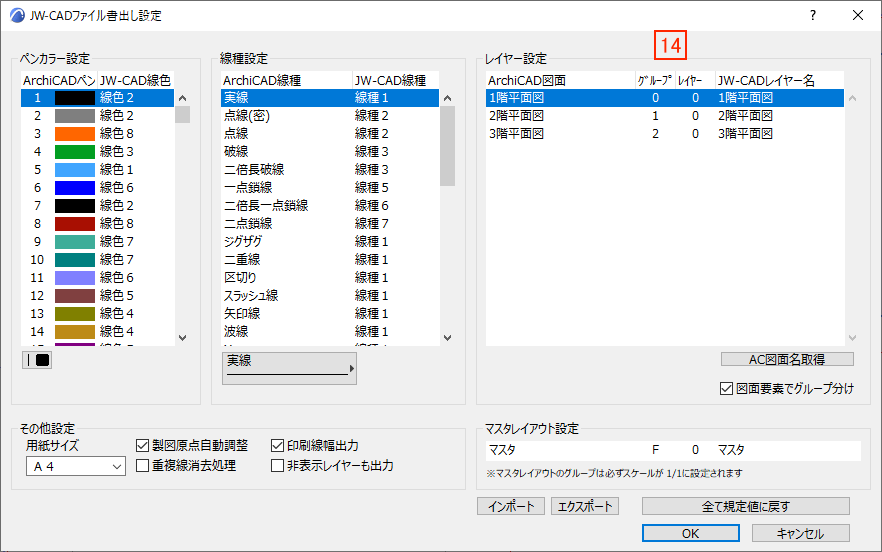Select pen 2 gray swatch row
The height and width of the screenshot is (552, 882).
pos(97,116)
